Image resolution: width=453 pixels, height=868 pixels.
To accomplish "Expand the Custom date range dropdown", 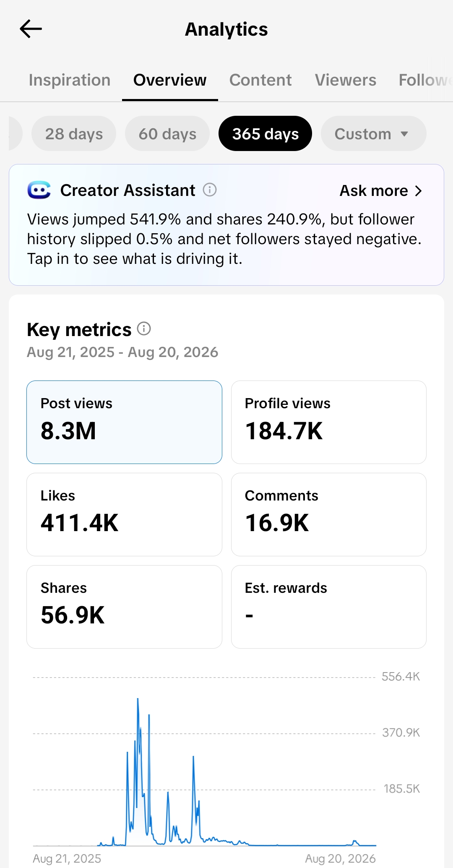I will 373,134.
